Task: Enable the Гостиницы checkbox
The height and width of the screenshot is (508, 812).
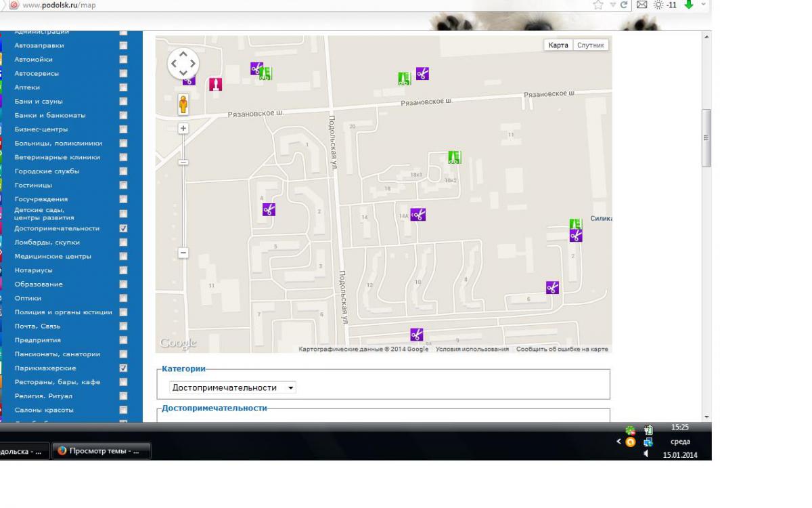Action: [123, 185]
